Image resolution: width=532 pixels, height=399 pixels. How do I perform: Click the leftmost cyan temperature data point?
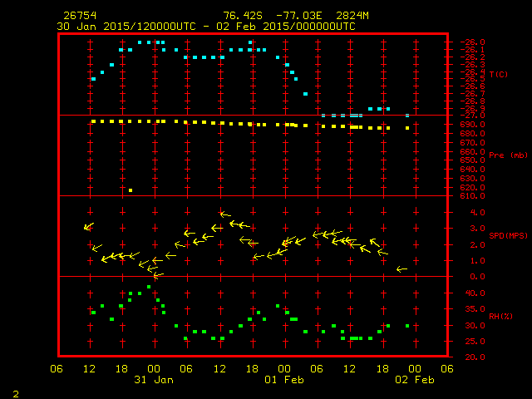(x=93, y=79)
